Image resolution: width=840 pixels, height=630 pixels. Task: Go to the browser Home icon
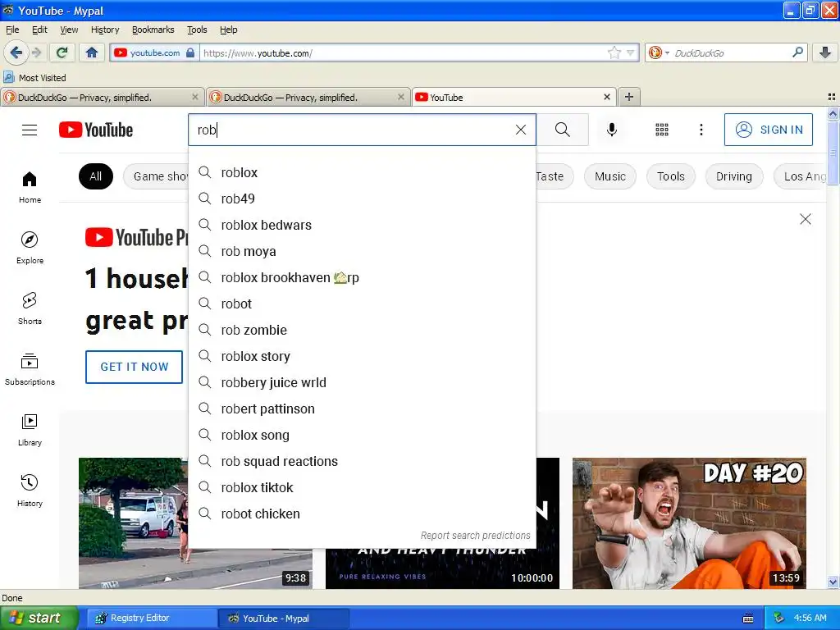92,52
